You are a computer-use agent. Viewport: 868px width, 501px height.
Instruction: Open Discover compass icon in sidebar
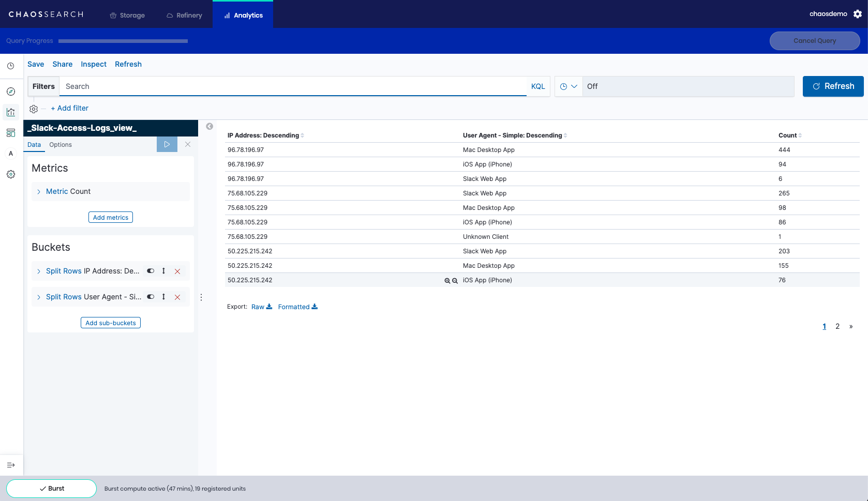[x=10, y=92]
